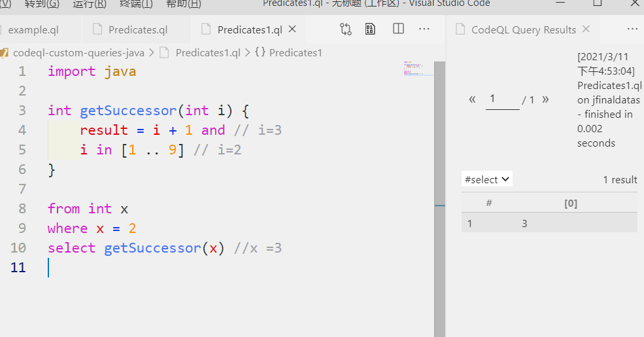The width and height of the screenshot is (644, 337).
Task: Go to the next results page arrow
Action: [x=545, y=99]
